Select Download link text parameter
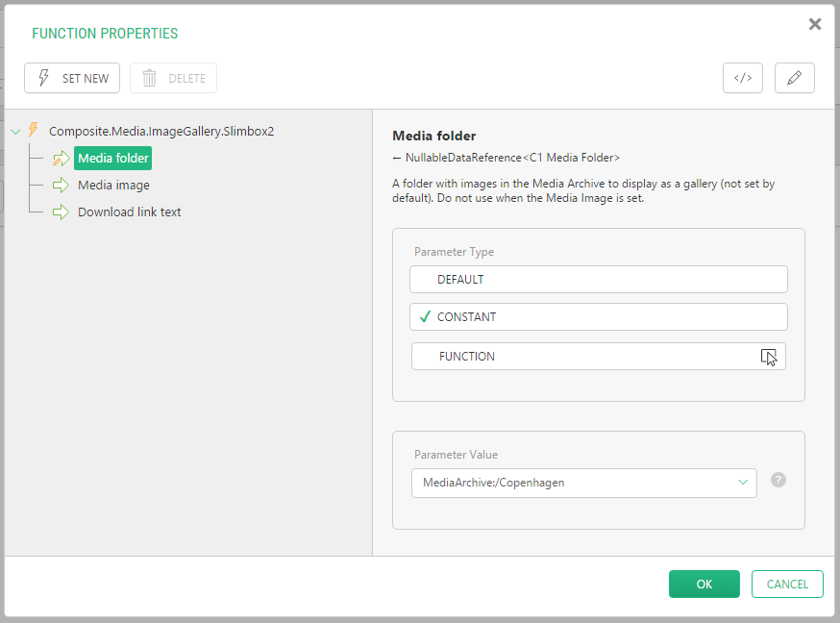Screen dimensions: 840x623 pyautogui.click(x=129, y=212)
